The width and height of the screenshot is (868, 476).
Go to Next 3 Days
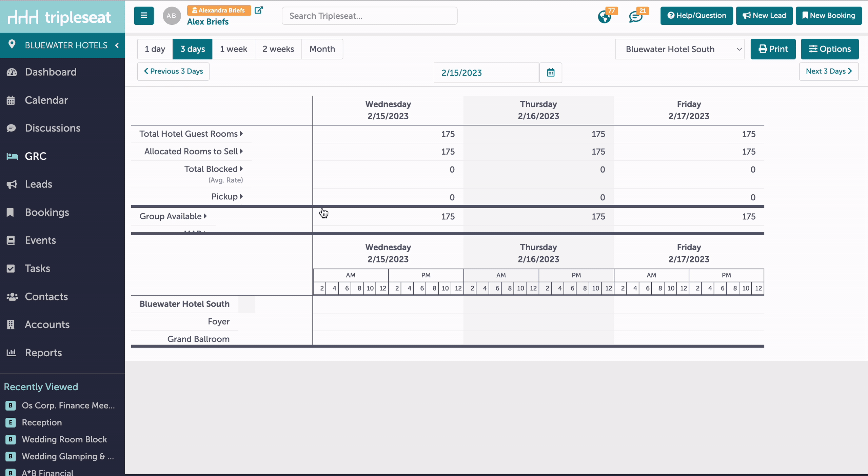pyautogui.click(x=829, y=71)
